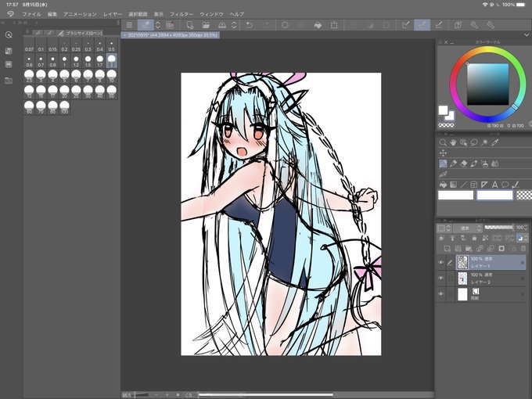Click the Quick Access icon on left sidebar

click(x=9, y=35)
